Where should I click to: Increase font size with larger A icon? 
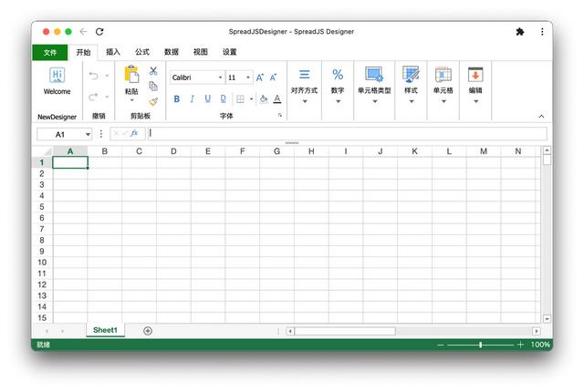tap(259, 77)
